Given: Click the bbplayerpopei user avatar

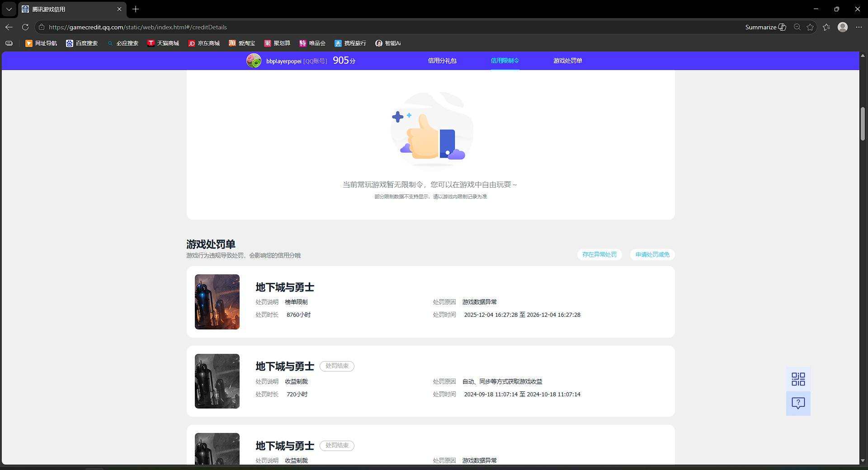Looking at the screenshot, I should (x=254, y=61).
